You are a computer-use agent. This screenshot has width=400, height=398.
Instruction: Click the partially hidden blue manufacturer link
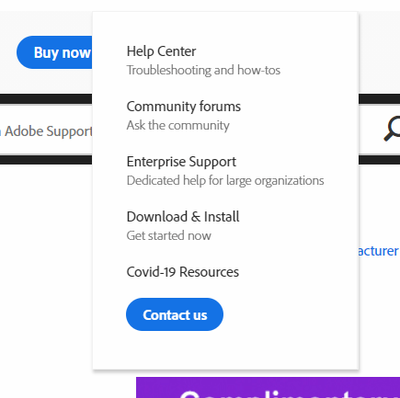click(378, 251)
